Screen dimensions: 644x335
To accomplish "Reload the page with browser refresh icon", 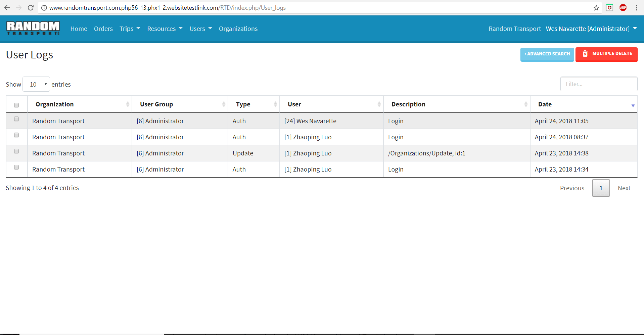I will pos(31,8).
